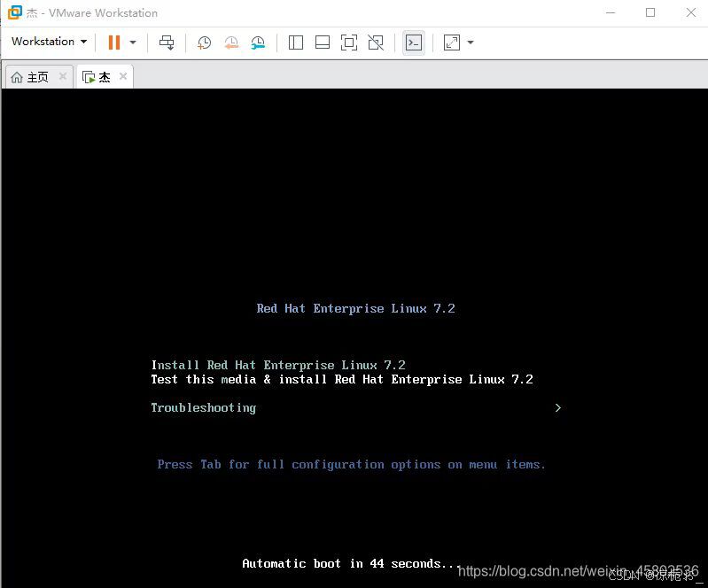Minimize the VMware Workstation window
The width and height of the screenshot is (708, 588).
611,12
